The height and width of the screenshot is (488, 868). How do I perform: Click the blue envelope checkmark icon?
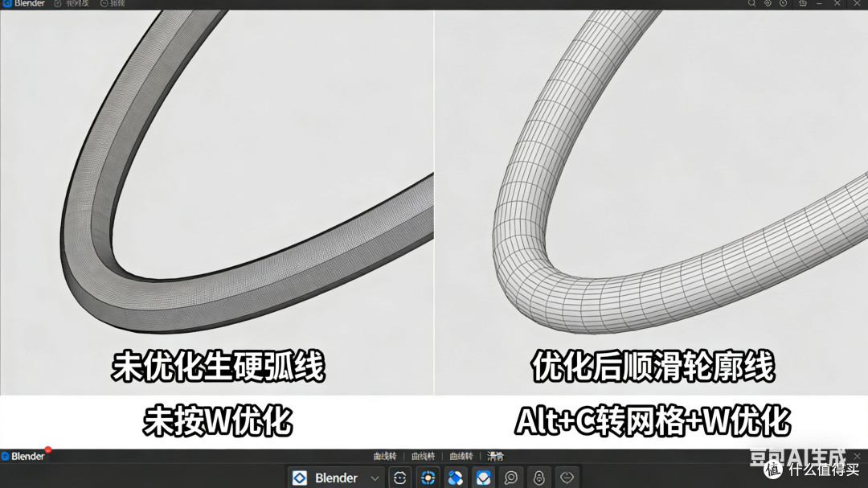[x=483, y=478]
